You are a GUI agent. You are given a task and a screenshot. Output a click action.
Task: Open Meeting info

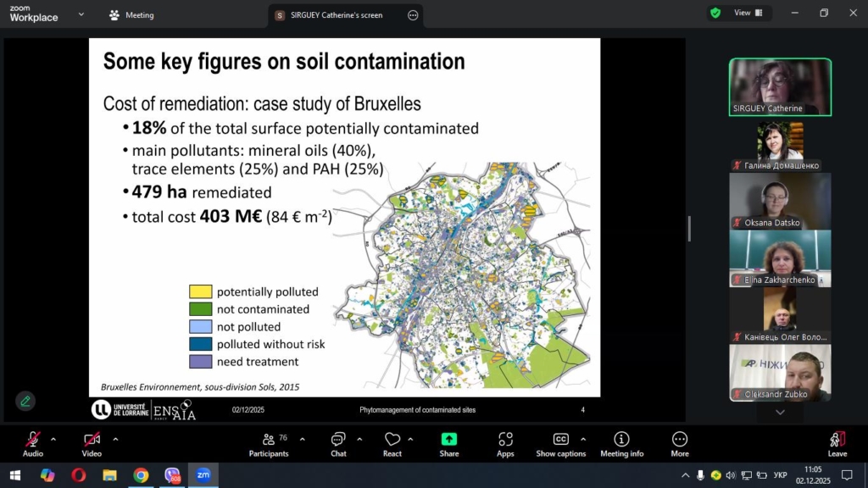coord(621,443)
